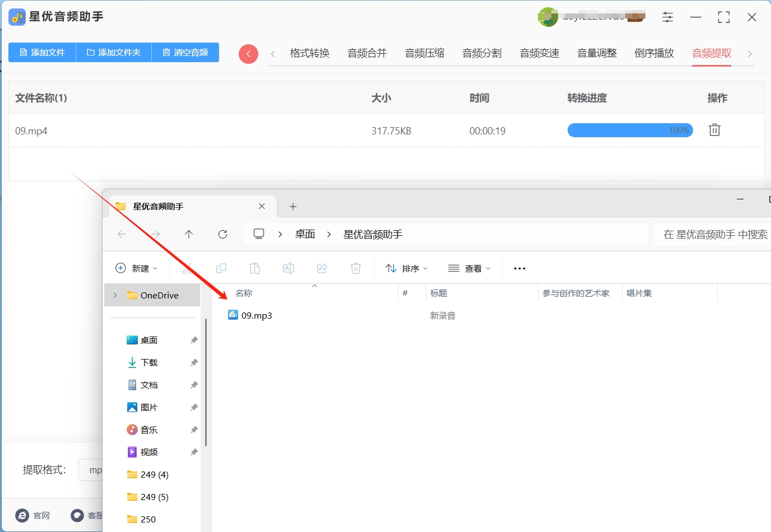Click the share icon in Explorer toolbar
This screenshot has height=532, width=771.
[322, 268]
